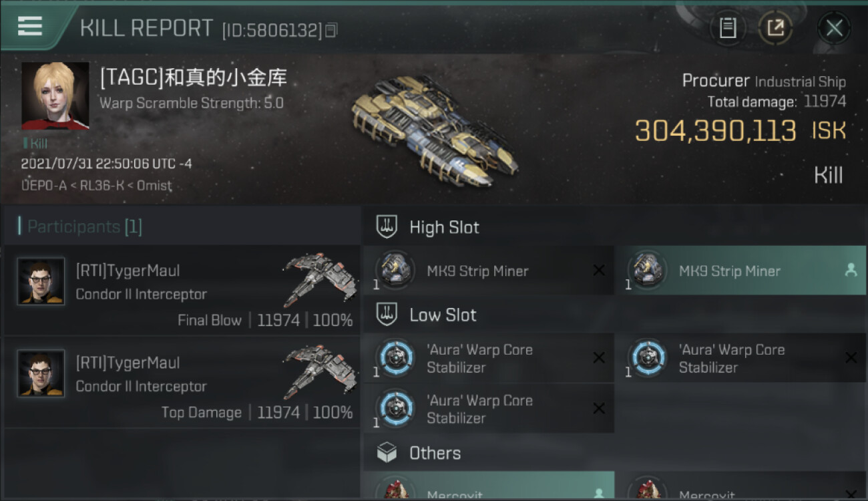This screenshot has width=868, height=501.
Task: Close the Kill Report window
Action: [x=834, y=28]
